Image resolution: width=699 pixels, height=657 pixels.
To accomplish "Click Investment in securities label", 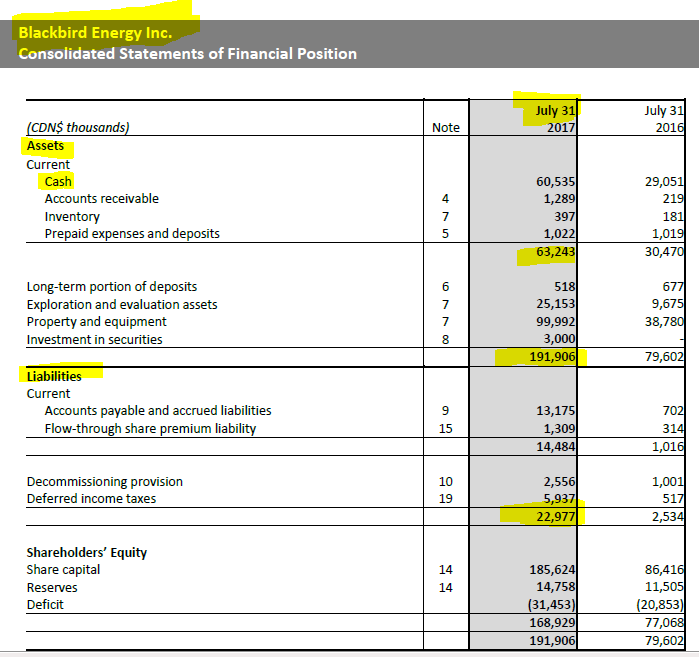I will (95, 340).
